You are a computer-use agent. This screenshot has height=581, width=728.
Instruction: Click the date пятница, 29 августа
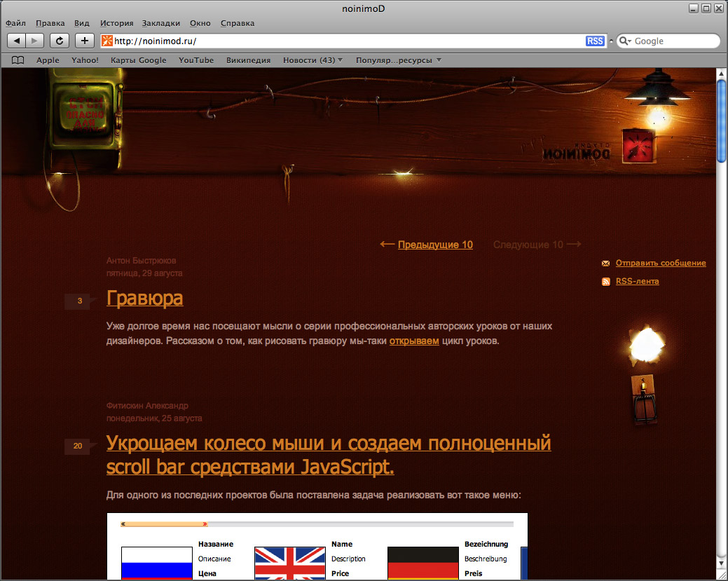[144, 273]
